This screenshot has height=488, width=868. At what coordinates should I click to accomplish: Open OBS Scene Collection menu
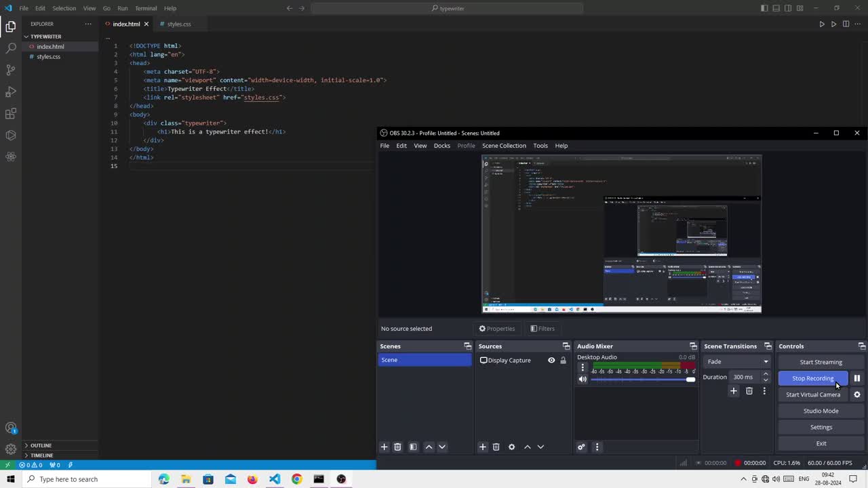point(504,146)
